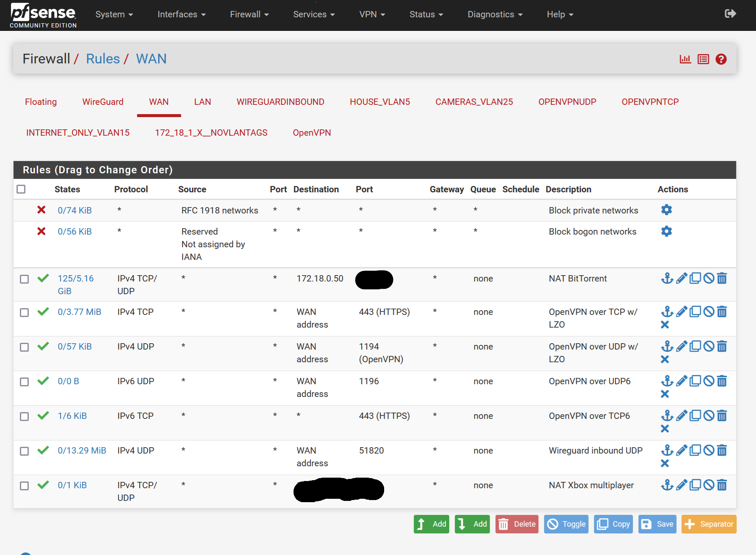The height and width of the screenshot is (555, 756).
Task: Click the Copy button below rules
Action: pyautogui.click(x=613, y=524)
